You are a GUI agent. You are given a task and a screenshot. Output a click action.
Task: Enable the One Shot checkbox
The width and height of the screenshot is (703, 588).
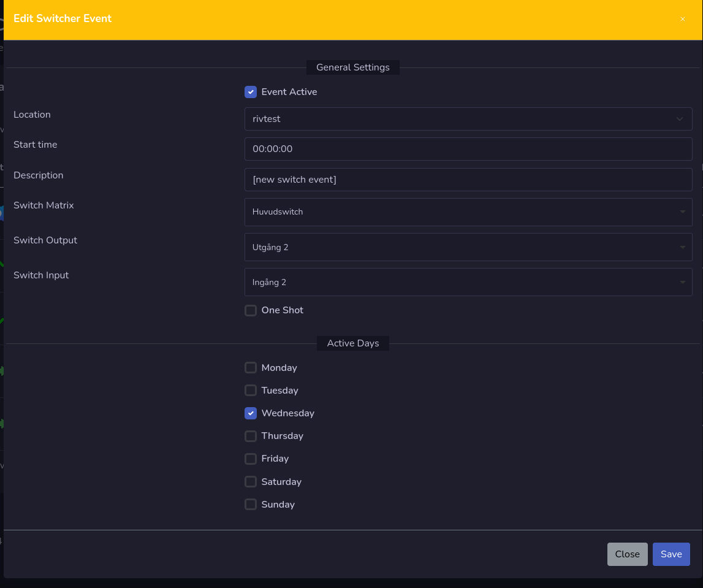pos(251,310)
